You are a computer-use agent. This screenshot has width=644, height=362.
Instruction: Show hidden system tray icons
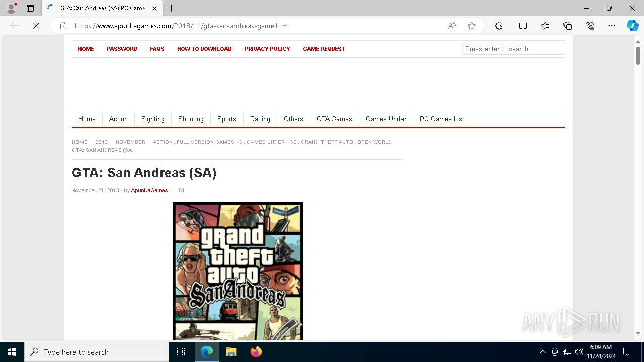tap(542, 352)
